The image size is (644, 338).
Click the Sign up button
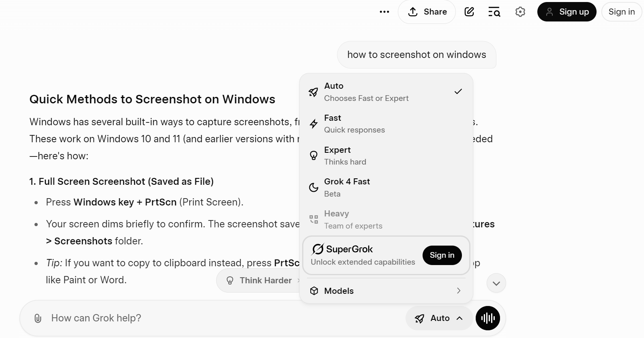(567, 12)
